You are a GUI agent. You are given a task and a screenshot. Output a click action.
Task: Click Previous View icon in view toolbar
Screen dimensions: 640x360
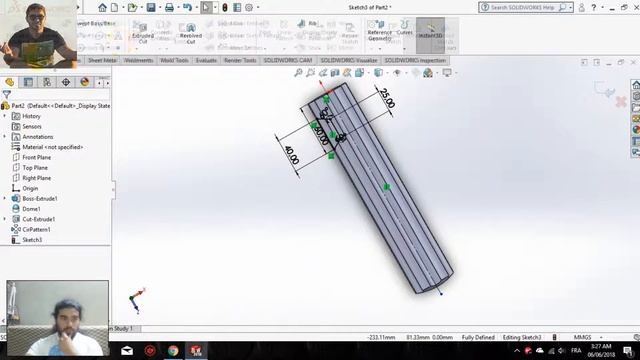[323, 73]
